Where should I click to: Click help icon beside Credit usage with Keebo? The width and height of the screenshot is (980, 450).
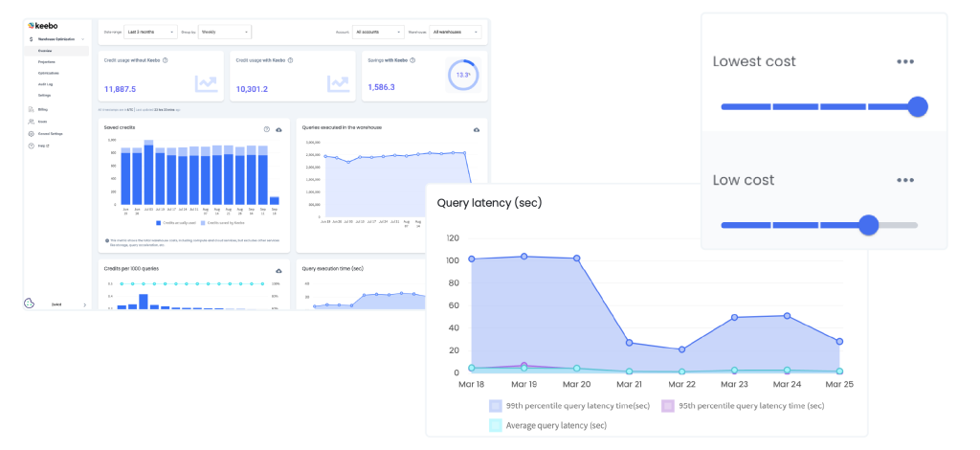tap(291, 60)
